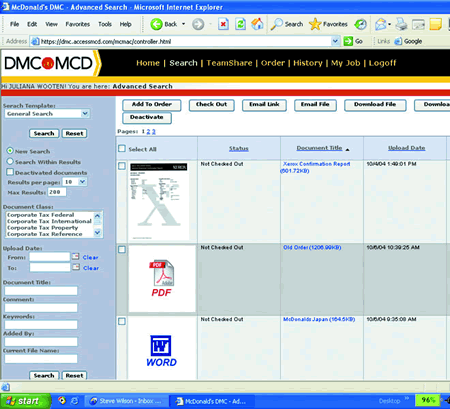The width and height of the screenshot is (450, 409).
Task: Select Corporate Tax Federal in Document Class
Action: click(40, 215)
